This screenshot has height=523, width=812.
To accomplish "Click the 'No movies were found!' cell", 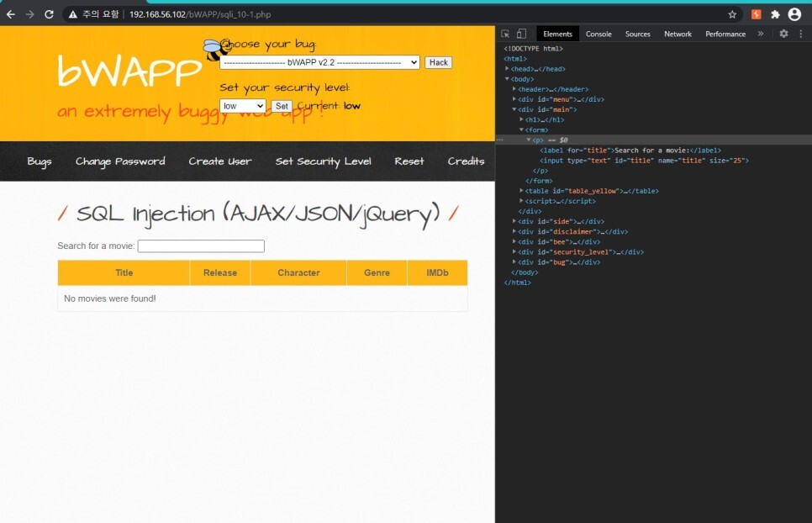I will 262,298.
